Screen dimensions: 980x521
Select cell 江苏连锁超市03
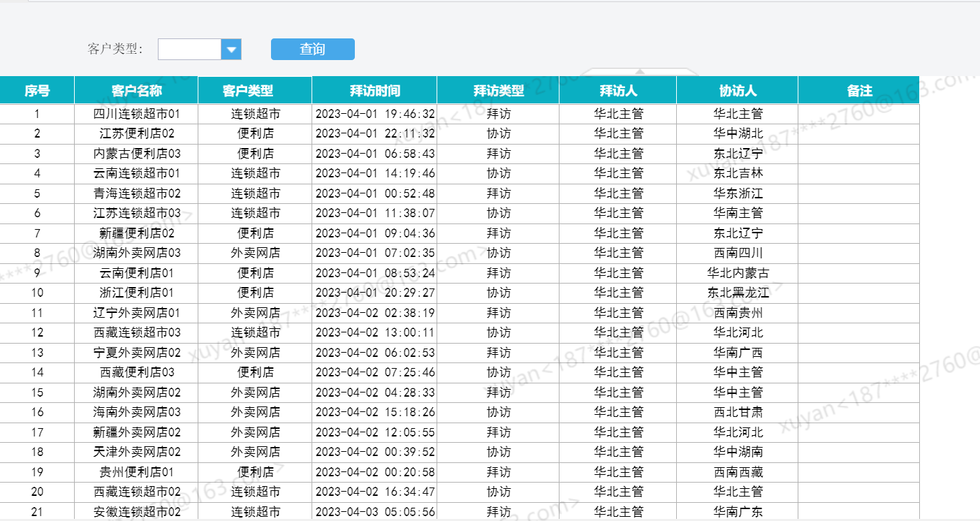[136, 213]
